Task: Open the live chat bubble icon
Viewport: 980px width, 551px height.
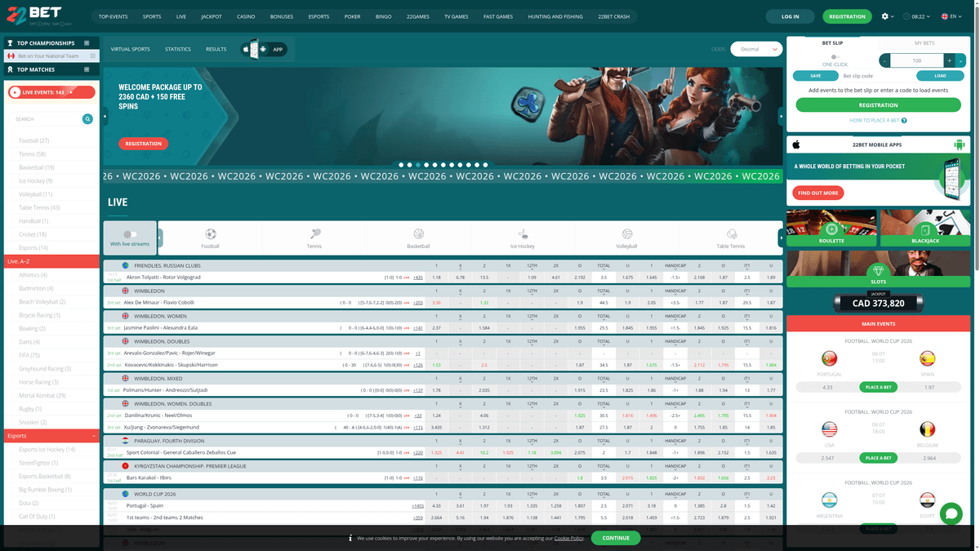Action: pos(951,513)
